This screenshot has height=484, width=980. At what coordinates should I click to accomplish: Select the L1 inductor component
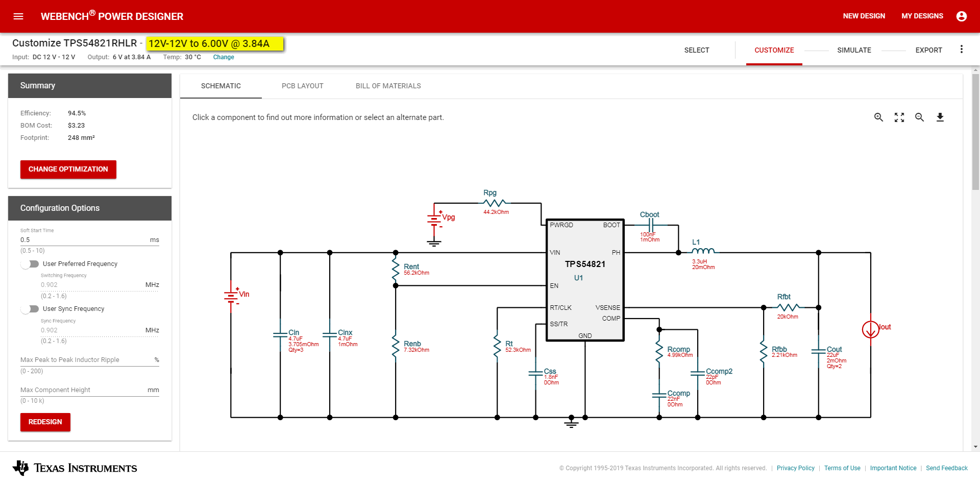(703, 252)
